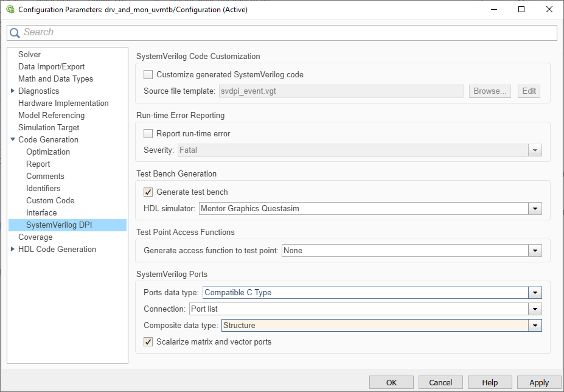Collapse the Code Generation tree node

tap(13, 139)
